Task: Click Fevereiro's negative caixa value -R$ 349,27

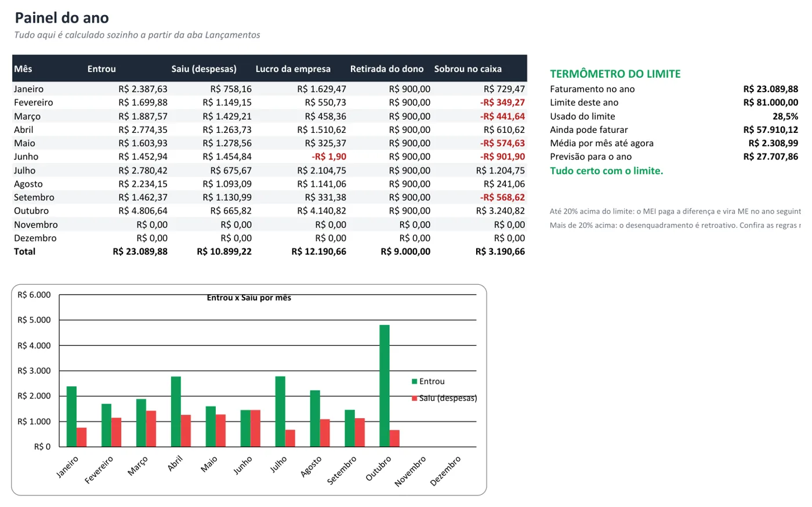Action: pyautogui.click(x=502, y=103)
